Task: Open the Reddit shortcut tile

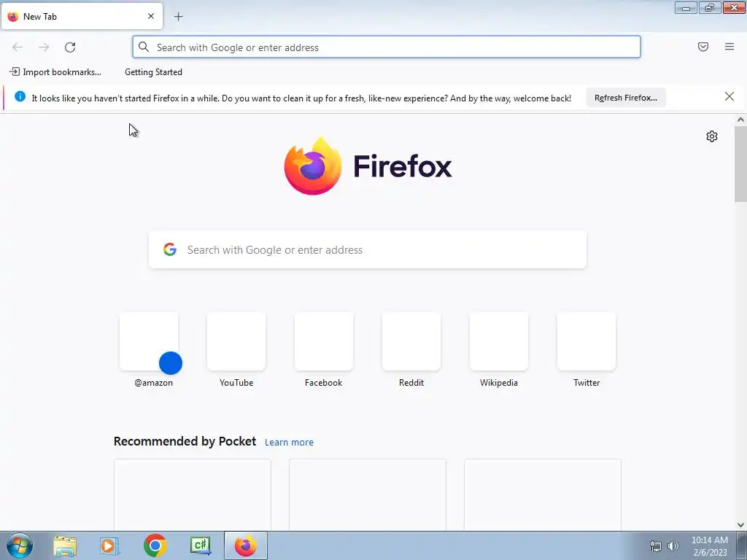Action: [411, 341]
